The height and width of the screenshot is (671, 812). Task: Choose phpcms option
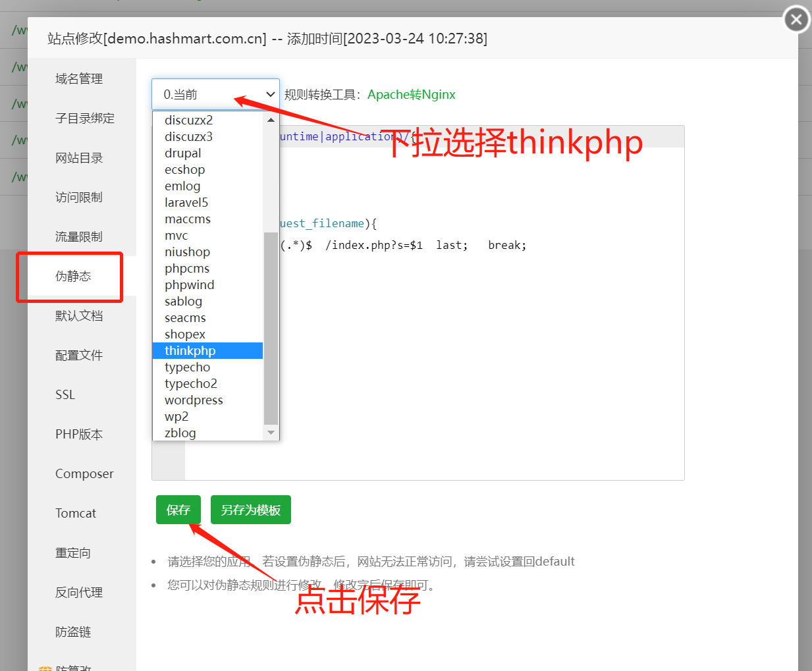(207, 268)
